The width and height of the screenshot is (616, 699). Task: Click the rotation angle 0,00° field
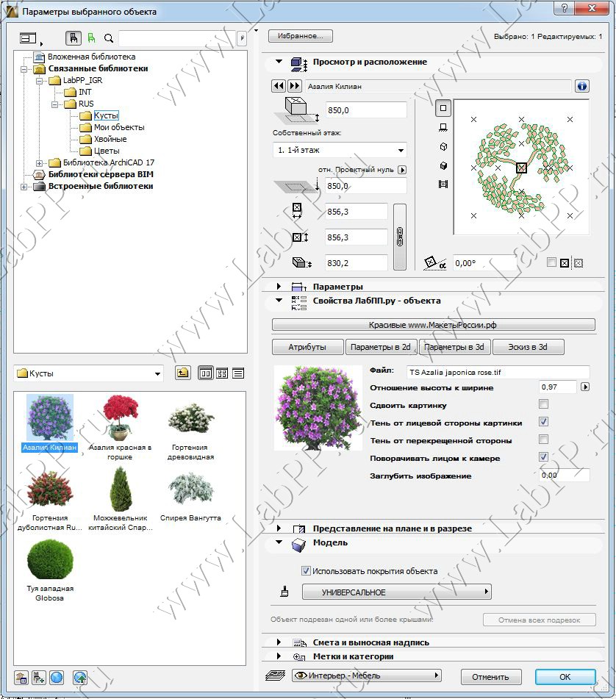(x=485, y=263)
